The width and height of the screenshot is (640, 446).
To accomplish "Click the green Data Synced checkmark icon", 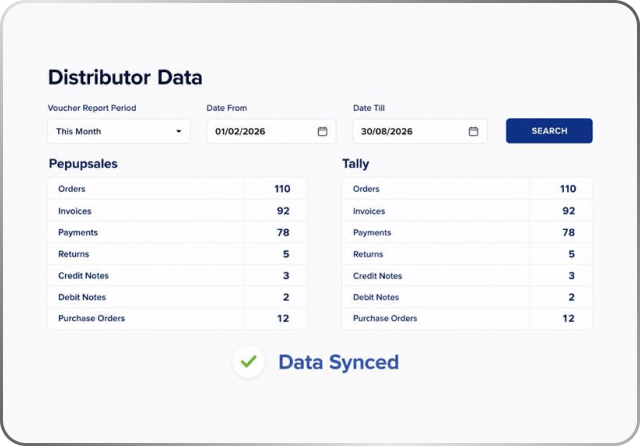I will 249,362.
